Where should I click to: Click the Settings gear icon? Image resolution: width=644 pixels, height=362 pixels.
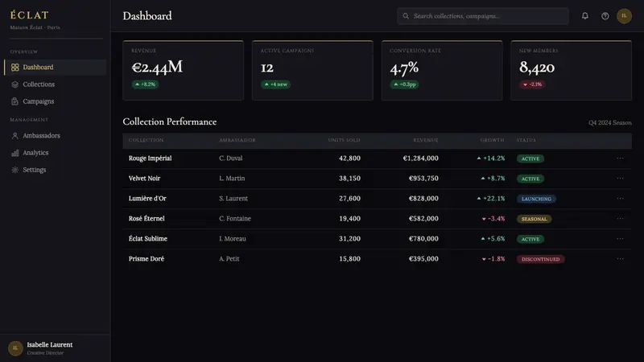[14, 170]
